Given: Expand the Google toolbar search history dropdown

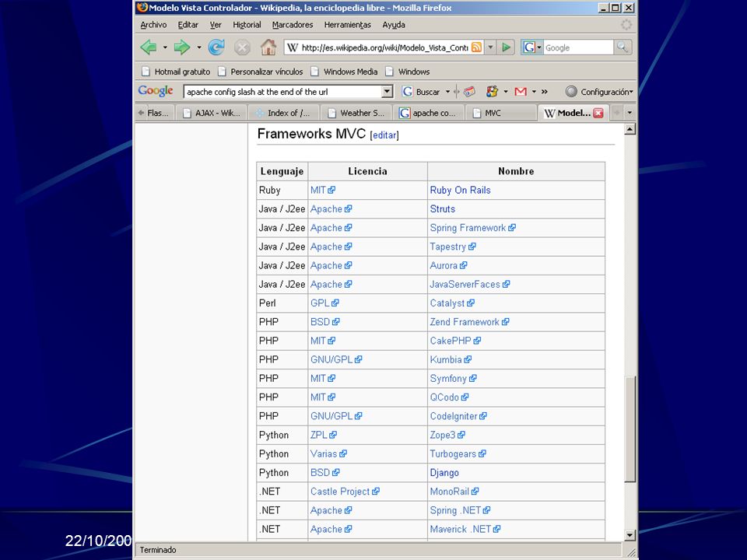Looking at the screenshot, I should click(x=388, y=92).
